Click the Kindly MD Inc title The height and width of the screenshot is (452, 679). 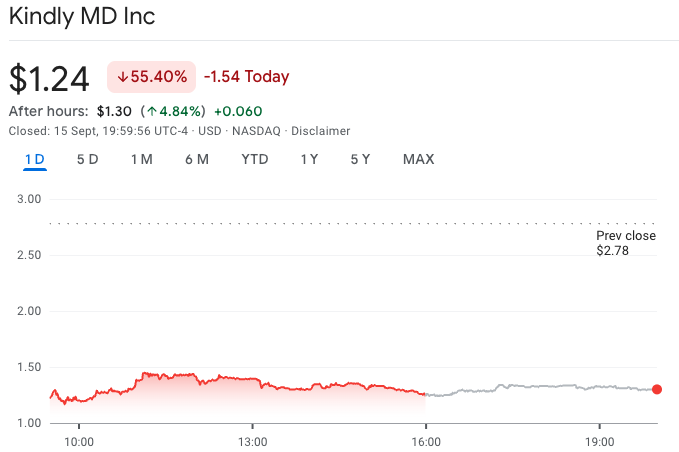82,17
